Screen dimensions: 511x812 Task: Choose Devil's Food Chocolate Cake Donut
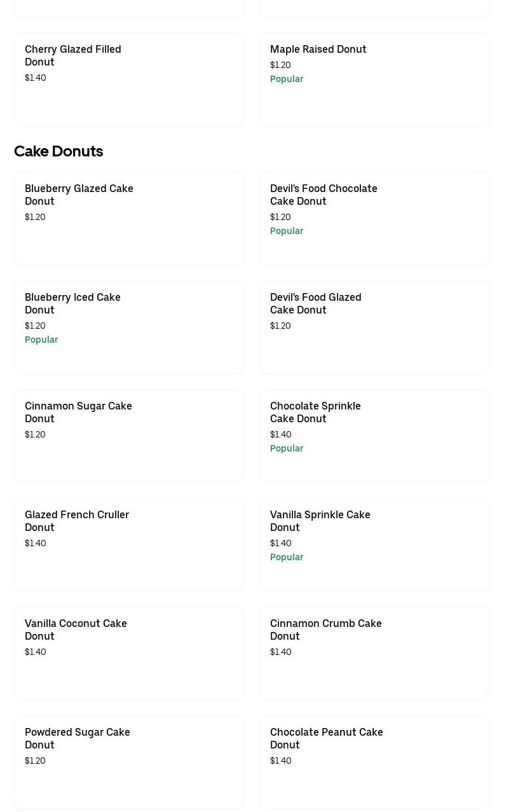coord(324,195)
